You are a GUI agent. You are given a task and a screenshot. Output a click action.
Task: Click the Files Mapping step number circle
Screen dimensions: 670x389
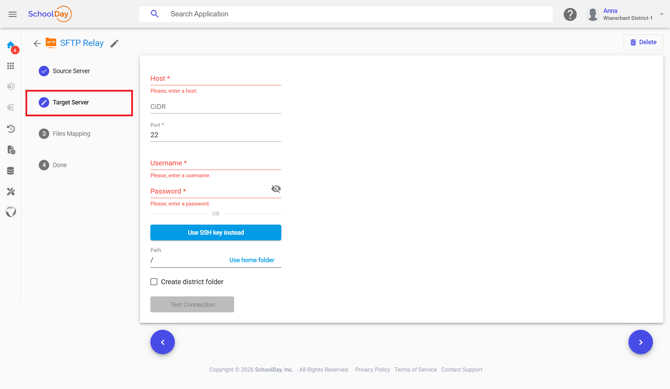tap(44, 133)
